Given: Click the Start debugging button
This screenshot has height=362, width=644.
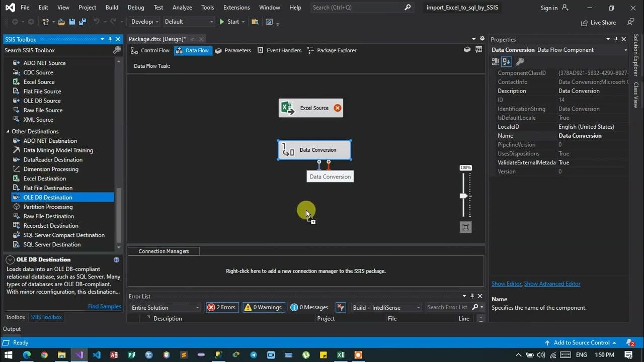Looking at the screenshot, I should pyautogui.click(x=229, y=22).
